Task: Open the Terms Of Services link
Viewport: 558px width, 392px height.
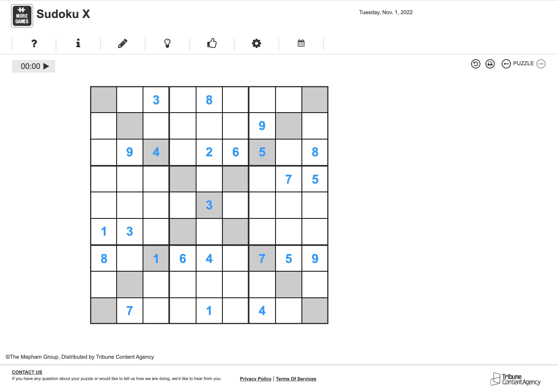Action: [296, 379]
